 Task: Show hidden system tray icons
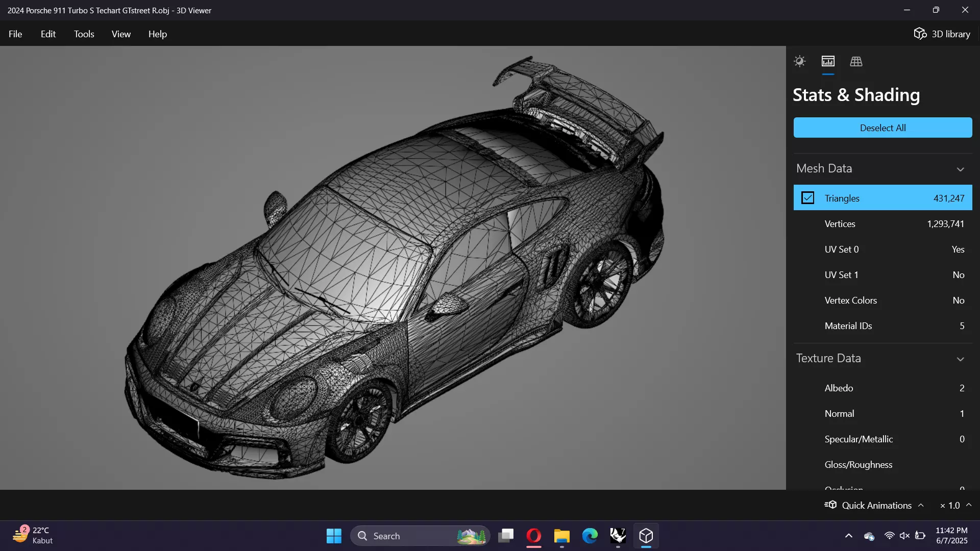848,536
